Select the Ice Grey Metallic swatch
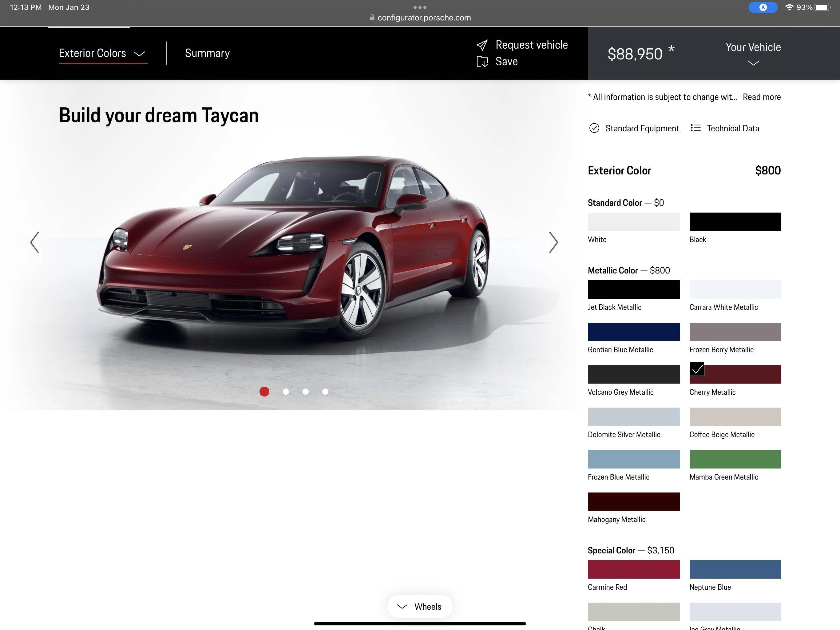Image resolution: width=840 pixels, height=630 pixels. pyautogui.click(x=735, y=612)
